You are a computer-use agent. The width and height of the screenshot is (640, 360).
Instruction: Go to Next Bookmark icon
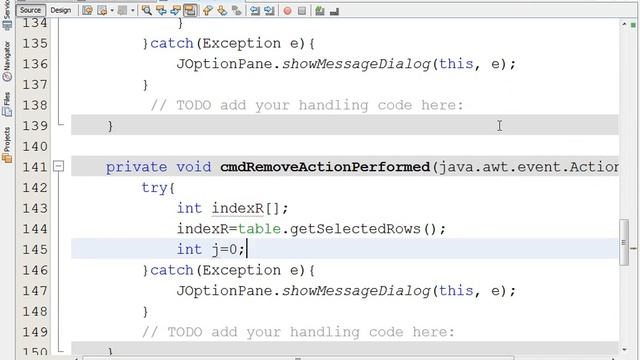coord(222,11)
